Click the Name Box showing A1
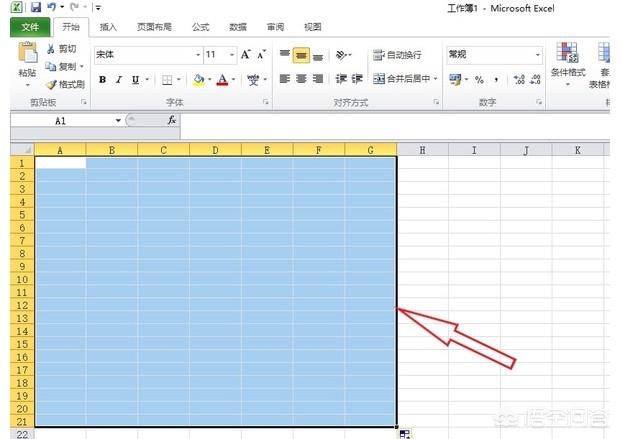 pyautogui.click(x=61, y=120)
